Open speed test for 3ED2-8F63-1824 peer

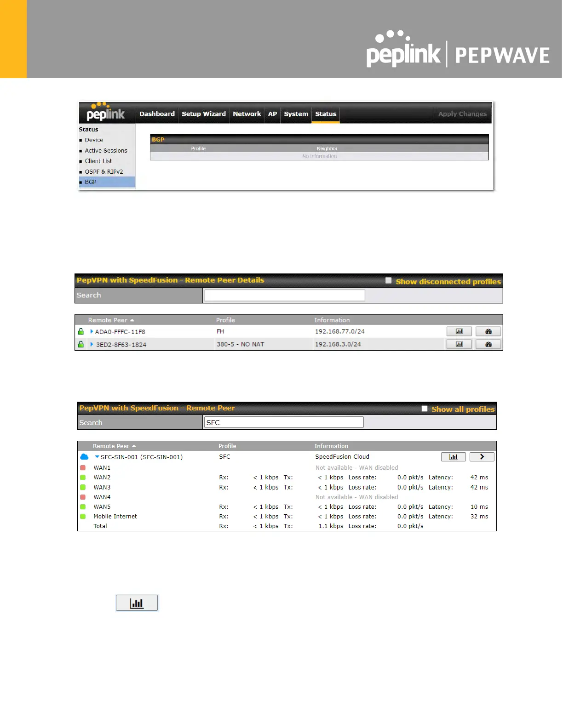point(488,344)
